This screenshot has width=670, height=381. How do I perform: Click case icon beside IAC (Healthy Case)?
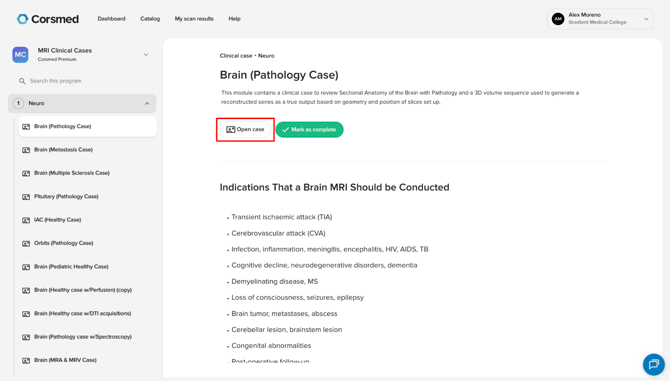(26, 220)
